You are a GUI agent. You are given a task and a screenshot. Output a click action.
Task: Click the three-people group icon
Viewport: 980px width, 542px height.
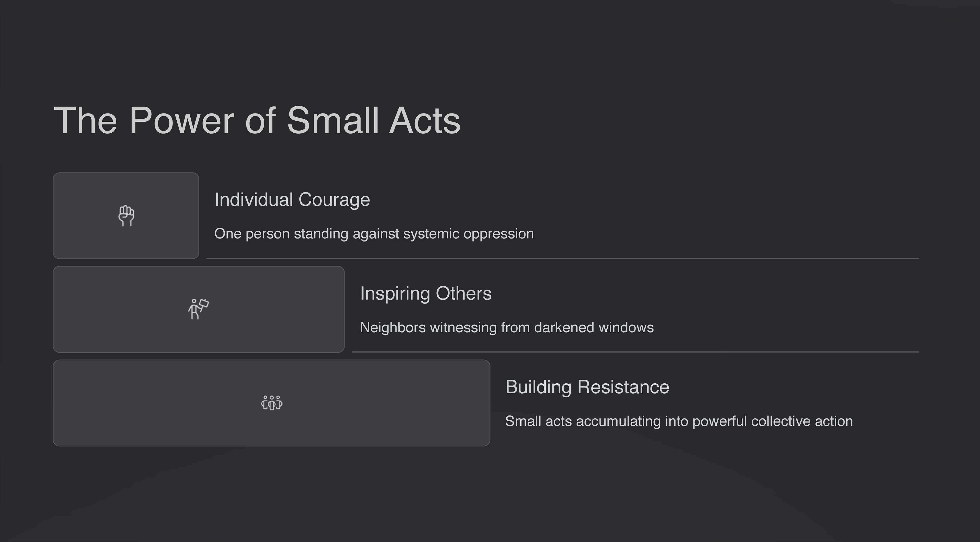click(272, 403)
